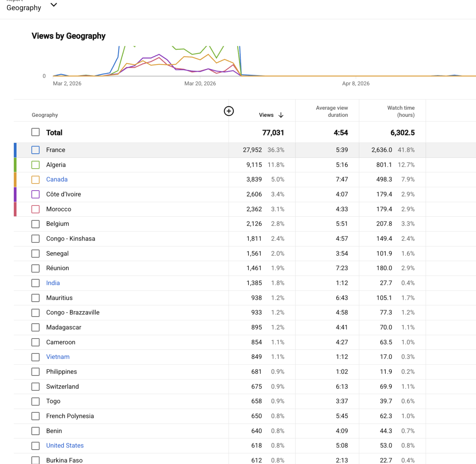Open the Vietnam geography link
Screen dimensions: 476x464
pos(58,357)
